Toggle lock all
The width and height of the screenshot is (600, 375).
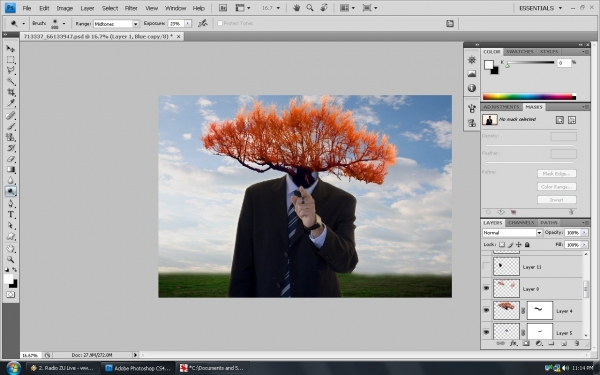[x=527, y=245]
